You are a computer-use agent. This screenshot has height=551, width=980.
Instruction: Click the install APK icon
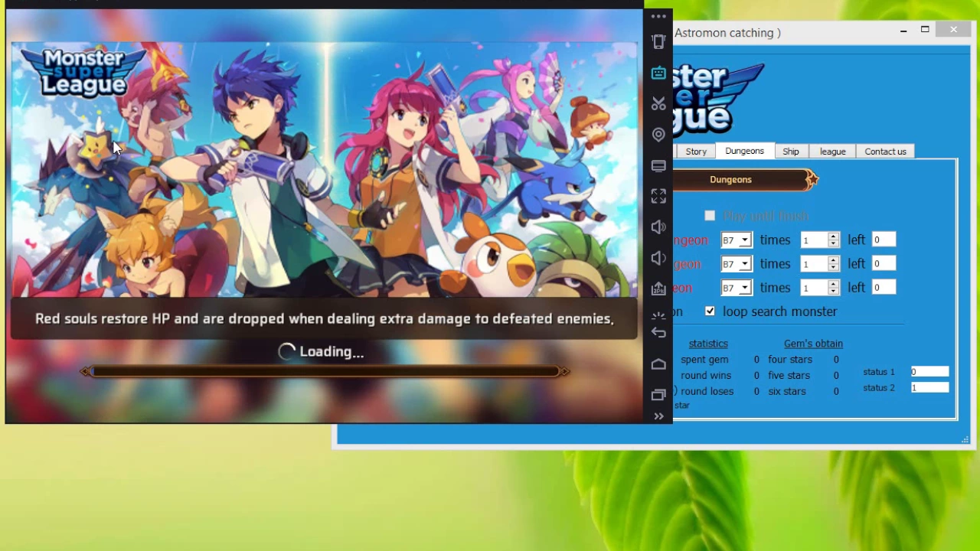pyautogui.click(x=658, y=289)
